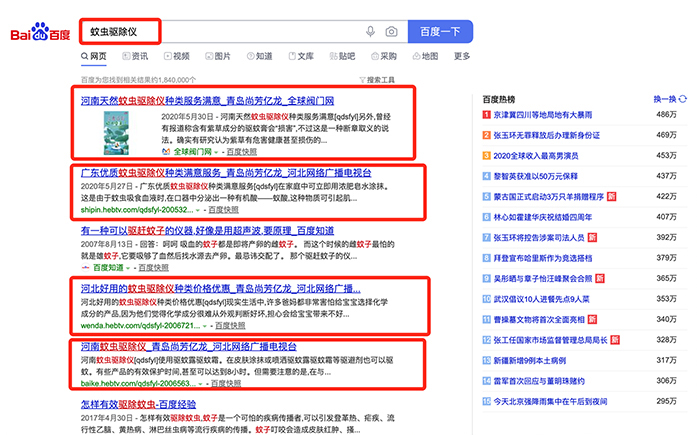The height and width of the screenshot is (435, 697).
Task: Expand the 更多 tab menu
Action: click(x=462, y=56)
